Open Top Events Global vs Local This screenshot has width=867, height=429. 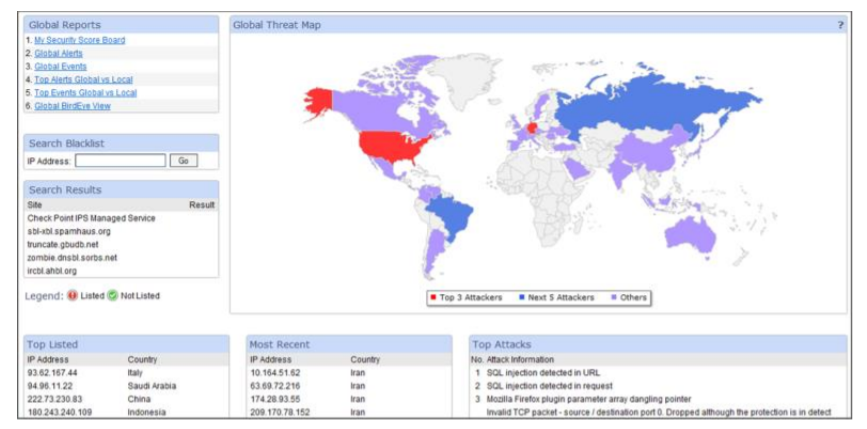(85, 92)
